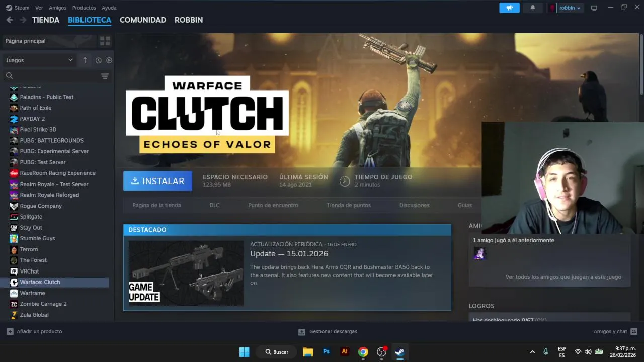644x362 pixels.
Task: Open Punto de encuentro link
Action: point(273,205)
